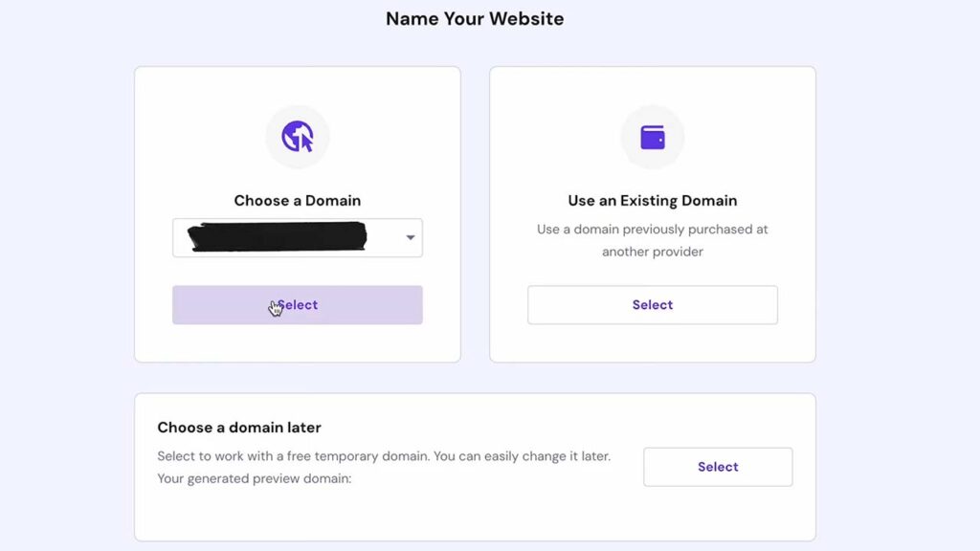Select to choose a domain later
The image size is (980, 551).
click(718, 467)
